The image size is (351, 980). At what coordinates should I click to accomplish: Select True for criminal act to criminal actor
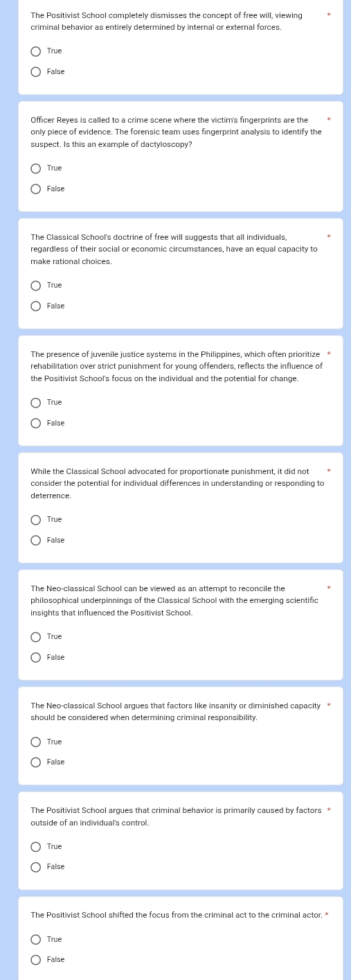[x=36, y=940]
